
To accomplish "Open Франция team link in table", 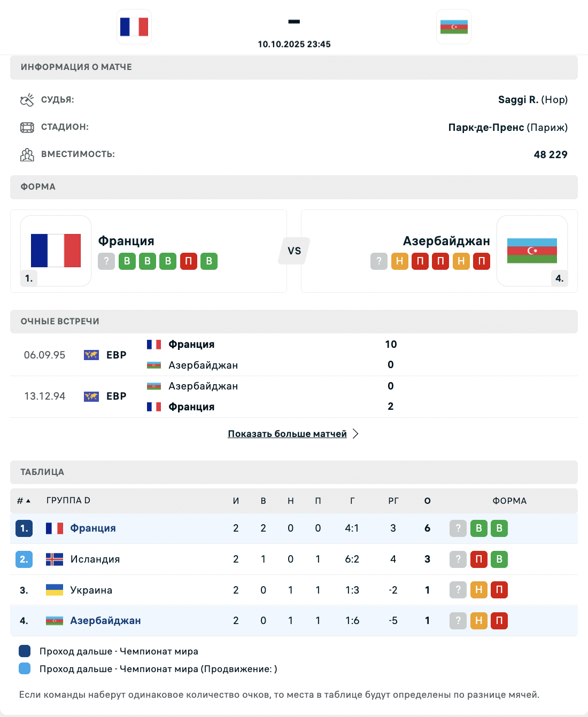I will [93, 528].
